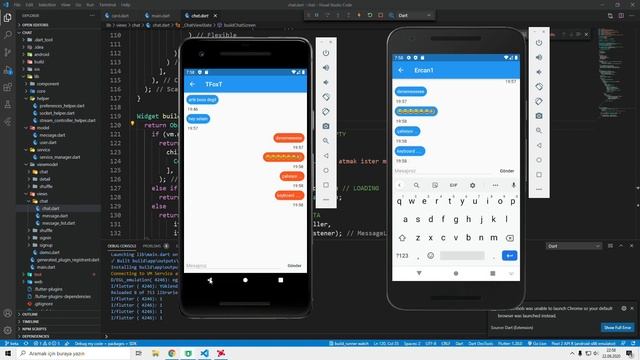Open the Dart widget inspector icon
The height and width of the screenshot is (360, 640).
coord(391,15)
